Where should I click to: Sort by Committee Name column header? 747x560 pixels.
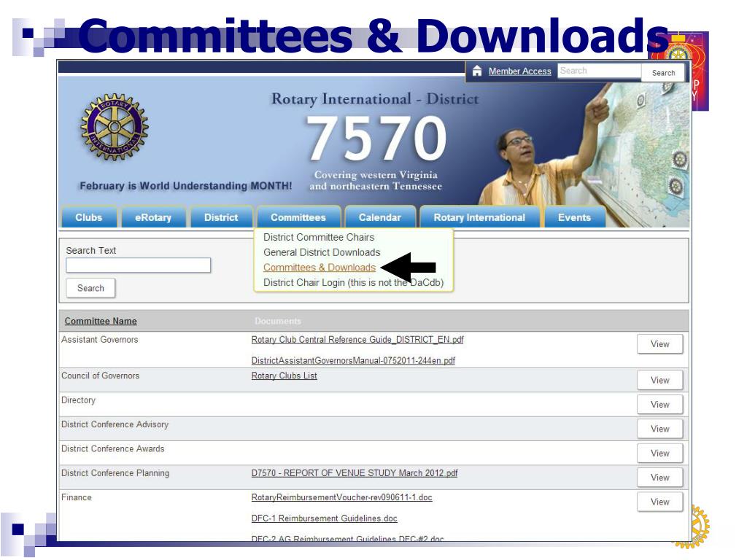coord(101,321)
